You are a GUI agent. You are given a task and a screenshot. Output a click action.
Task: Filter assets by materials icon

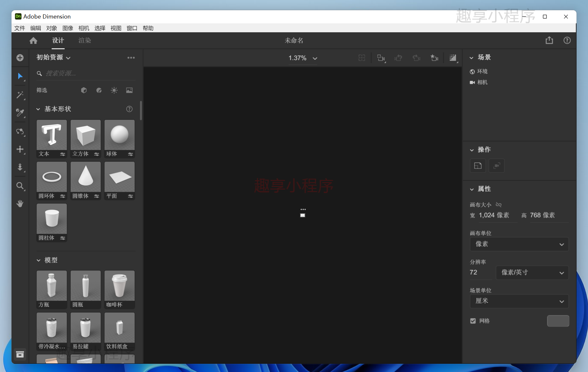coord(99,90)
